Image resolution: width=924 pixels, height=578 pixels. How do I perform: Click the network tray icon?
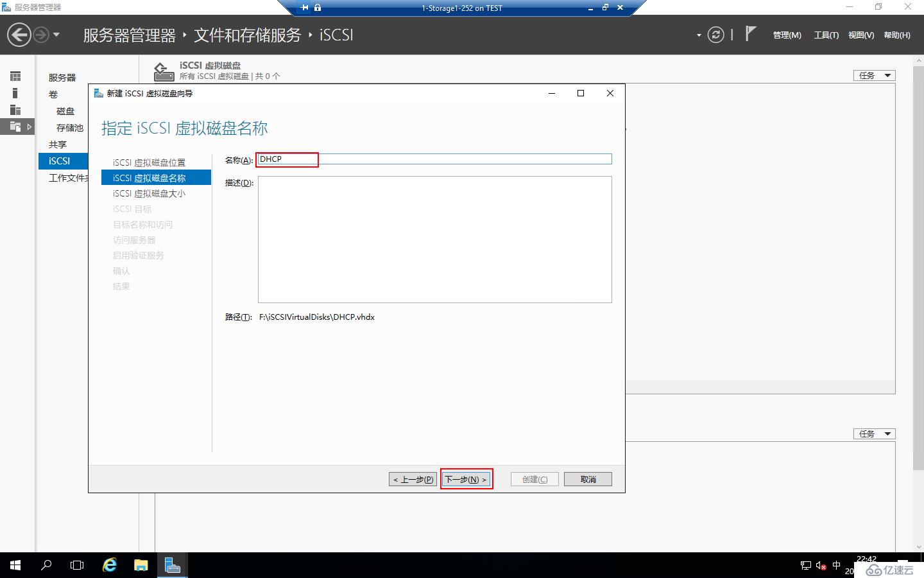806,565
